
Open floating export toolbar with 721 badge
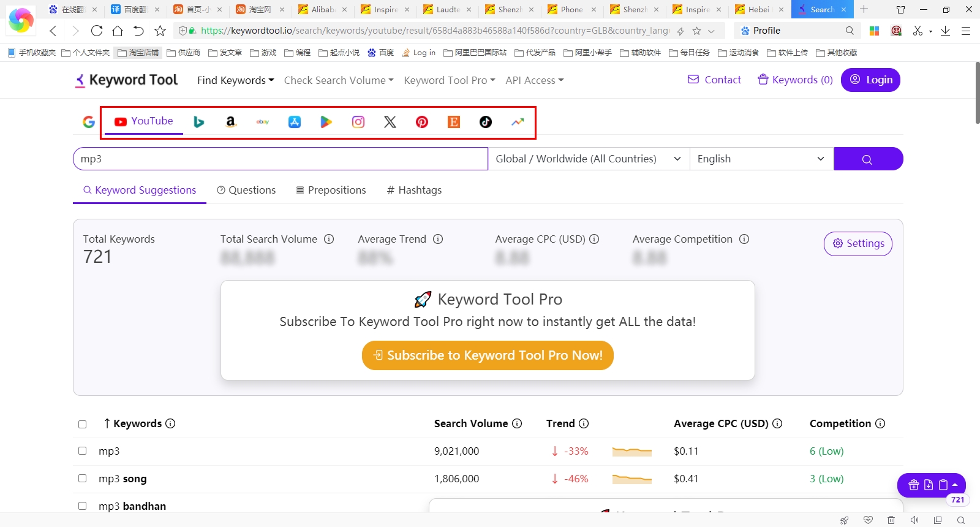coord(932,485)
